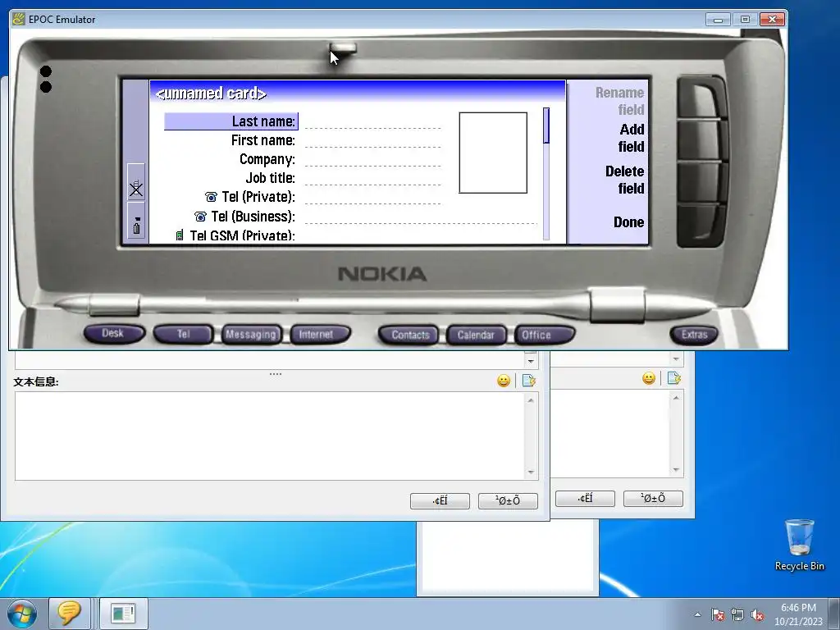
Task: Show hidden system tray icons
Action: click(697, 614)
